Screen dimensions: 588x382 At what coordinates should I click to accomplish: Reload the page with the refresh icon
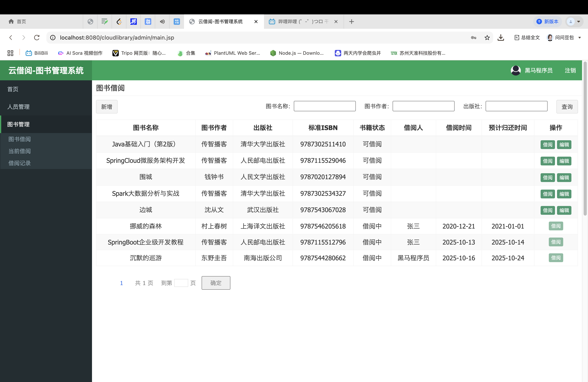(37, 38)
